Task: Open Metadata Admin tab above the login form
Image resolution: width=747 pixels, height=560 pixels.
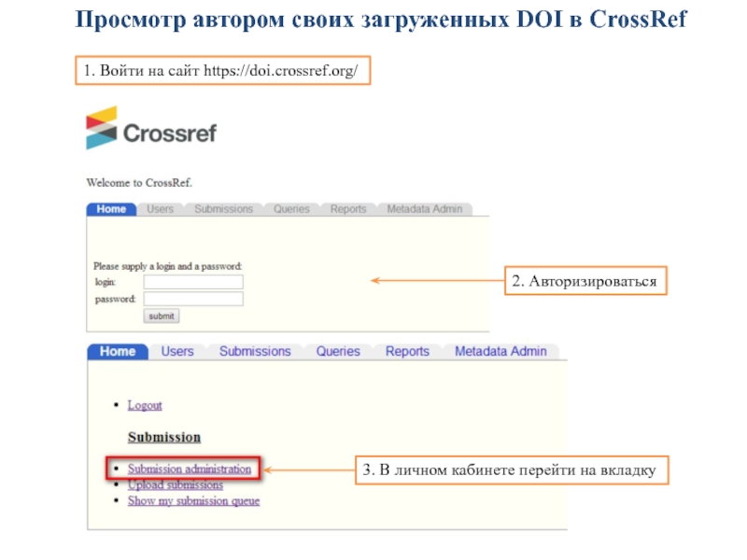Action: [x=424, y=209]
